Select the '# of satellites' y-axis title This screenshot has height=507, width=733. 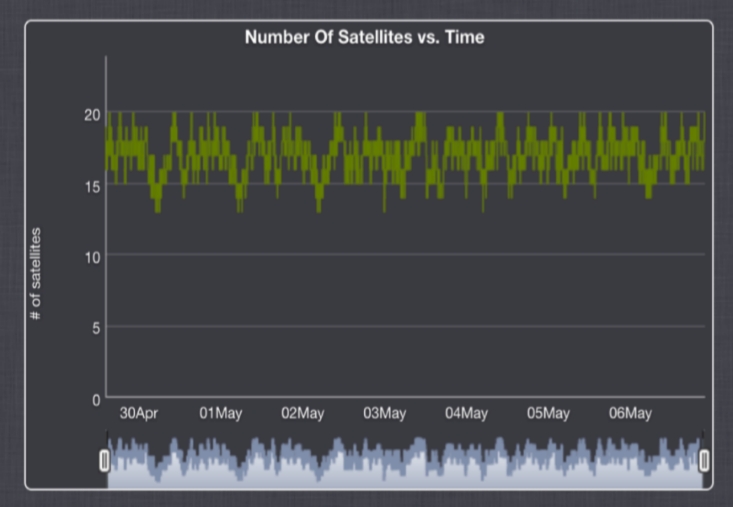pyautogui.click(x=36, y=273)
